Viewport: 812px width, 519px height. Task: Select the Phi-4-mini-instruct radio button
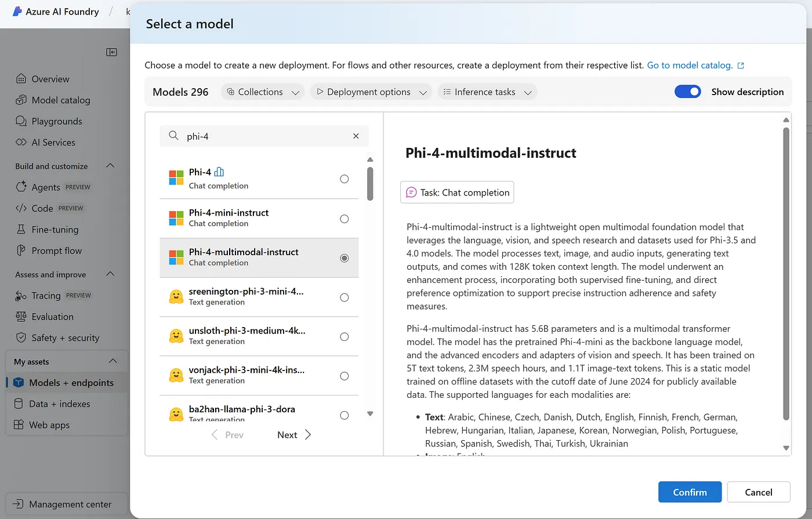pyautogui.click(x=345, y=219)
